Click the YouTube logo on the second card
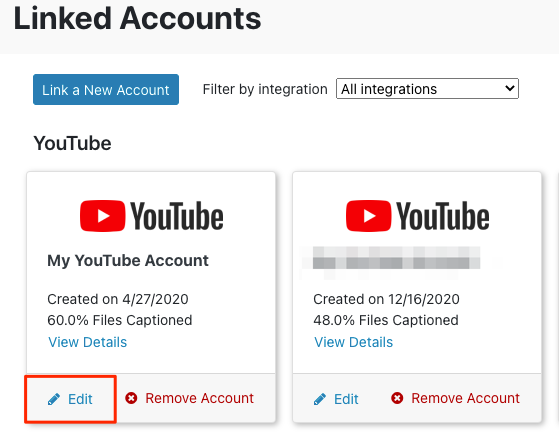The height and width of the screenshot is (448, 559). [x=417, y=216]
